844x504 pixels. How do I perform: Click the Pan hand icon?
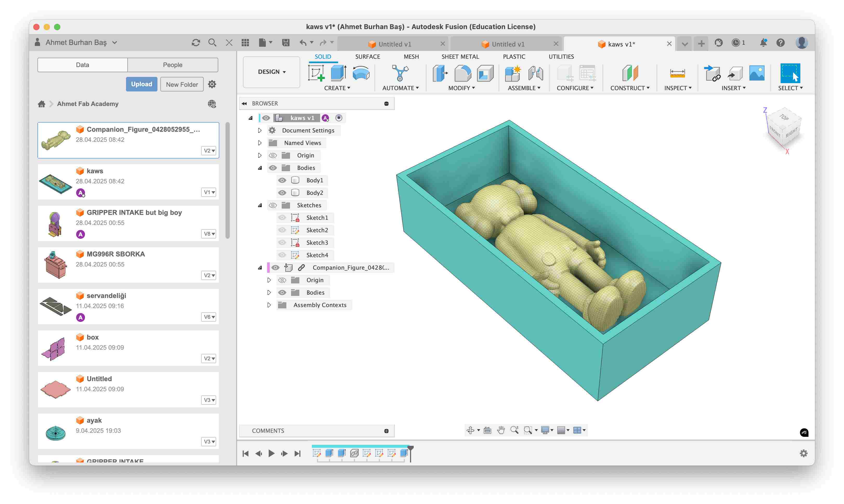(x=501, y=430)
